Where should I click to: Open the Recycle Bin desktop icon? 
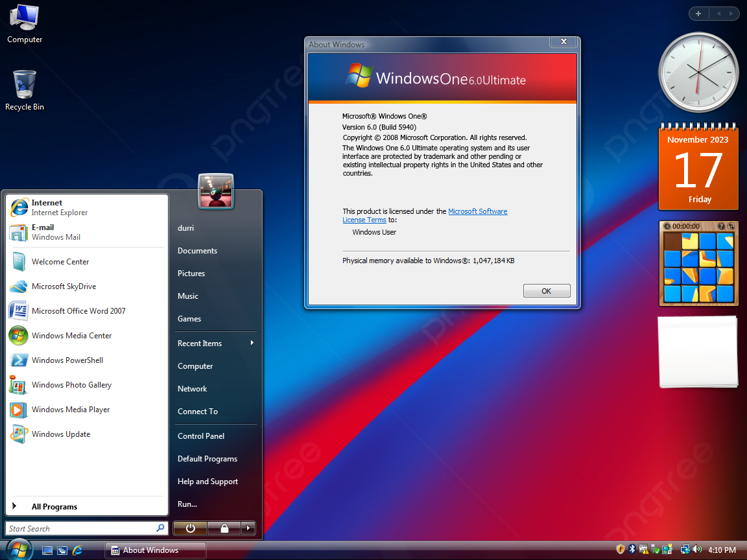(24, 91)
